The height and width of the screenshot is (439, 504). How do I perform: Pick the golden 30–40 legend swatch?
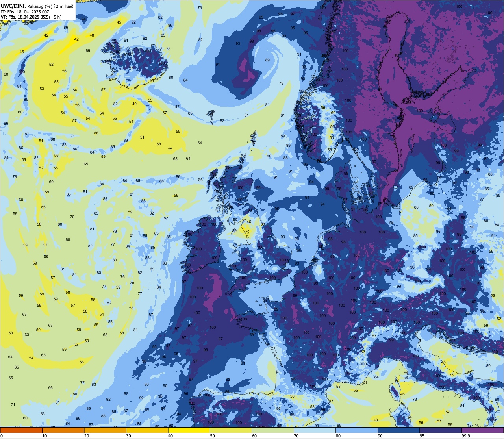[x=147, y=430]
